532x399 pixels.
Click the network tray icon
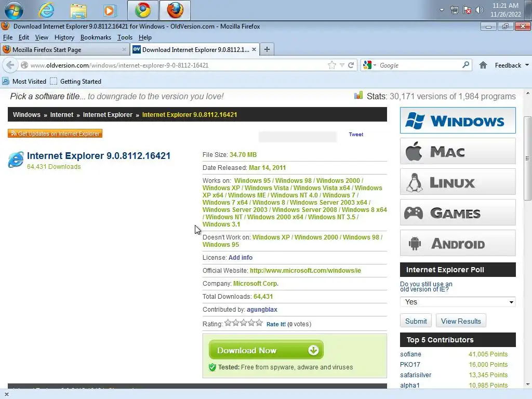coord(454,10)
